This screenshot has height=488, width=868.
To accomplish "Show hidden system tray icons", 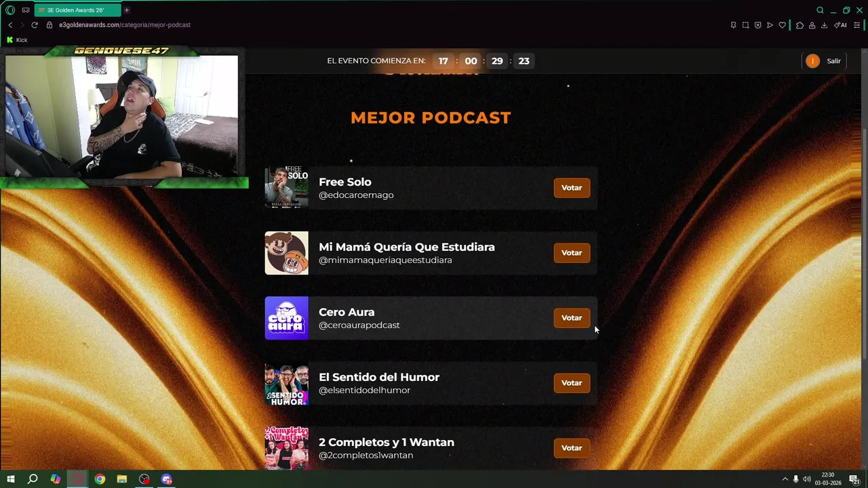I will tap(785, 479).
